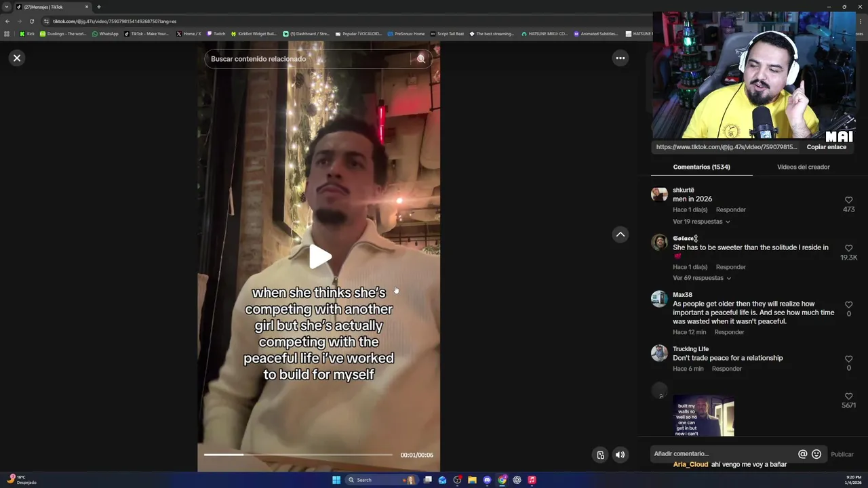
Task: Open the PreSonus: Home bookmark
Action: (x=406, y=33)
